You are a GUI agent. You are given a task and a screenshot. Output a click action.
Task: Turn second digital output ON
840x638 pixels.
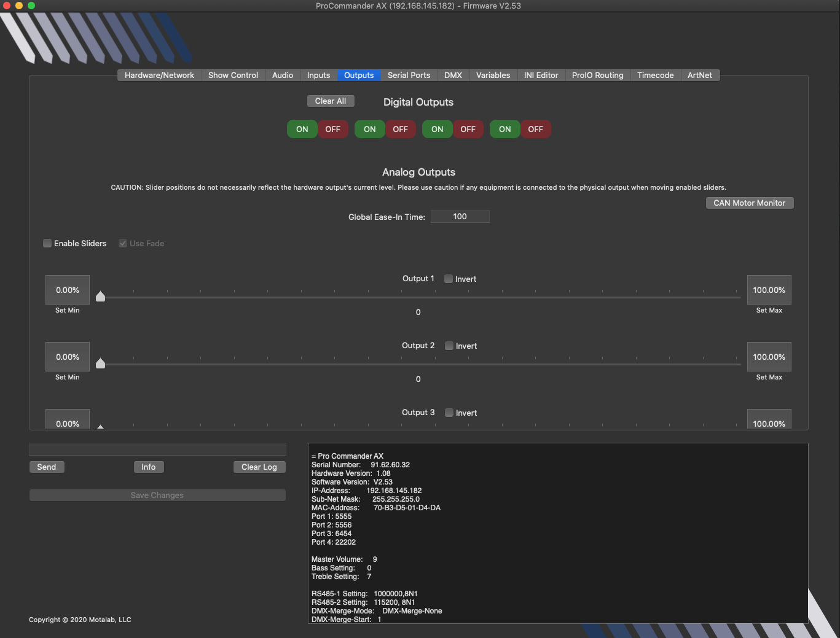[370, 129]
